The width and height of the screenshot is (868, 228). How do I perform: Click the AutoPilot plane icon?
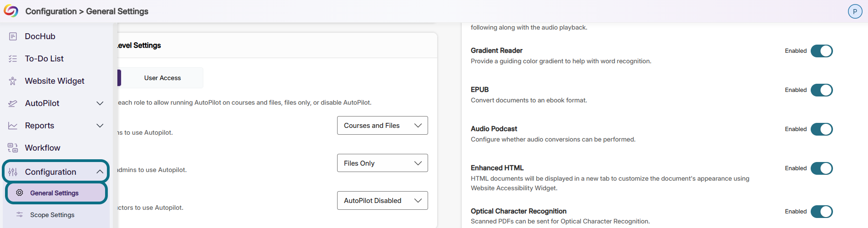[x=13, y=103]
